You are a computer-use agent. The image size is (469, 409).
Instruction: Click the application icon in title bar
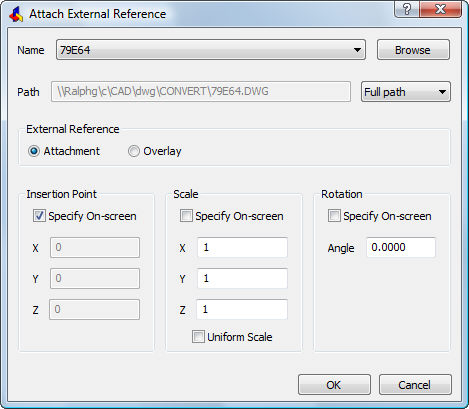[16, 14]
